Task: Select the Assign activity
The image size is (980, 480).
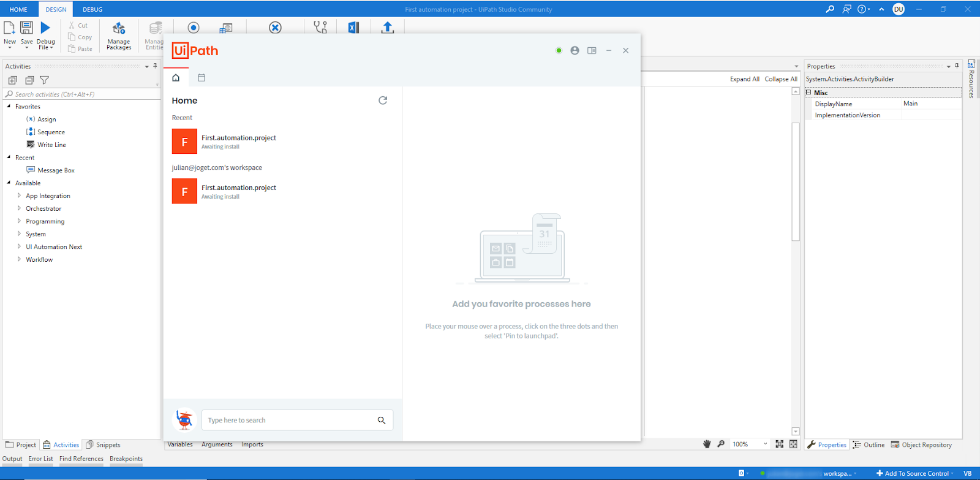Action: pyautogui.click(x=41, y=120)
